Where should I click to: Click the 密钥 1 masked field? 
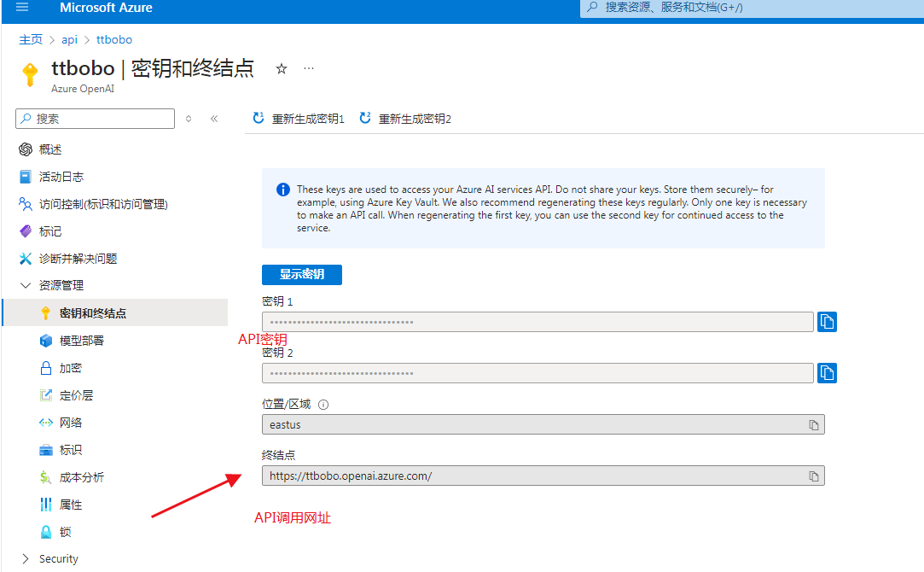[538, 322]
